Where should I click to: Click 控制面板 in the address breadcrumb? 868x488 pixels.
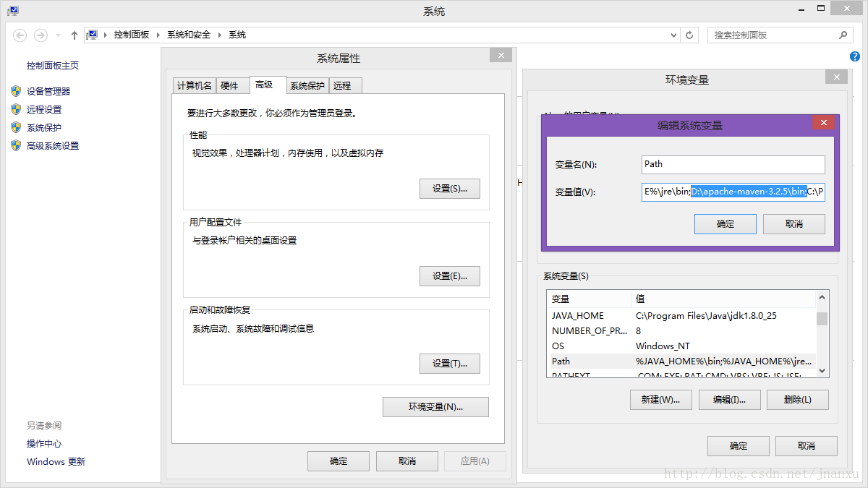132,35
